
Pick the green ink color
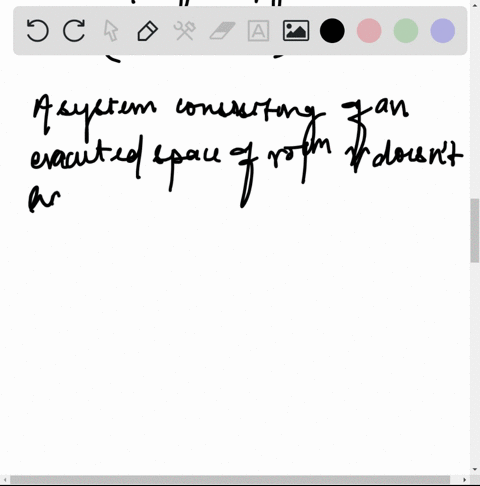pyautogui.click(x=406, y=31)
